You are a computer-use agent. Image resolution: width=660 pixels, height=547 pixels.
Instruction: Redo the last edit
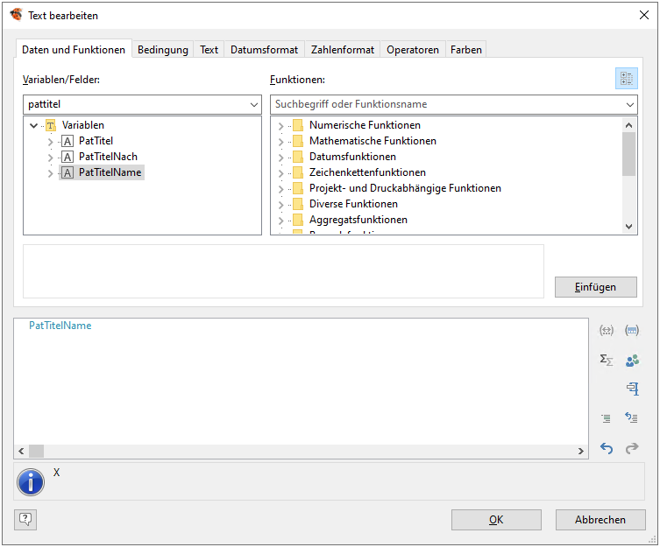click(x=632, y=449)
